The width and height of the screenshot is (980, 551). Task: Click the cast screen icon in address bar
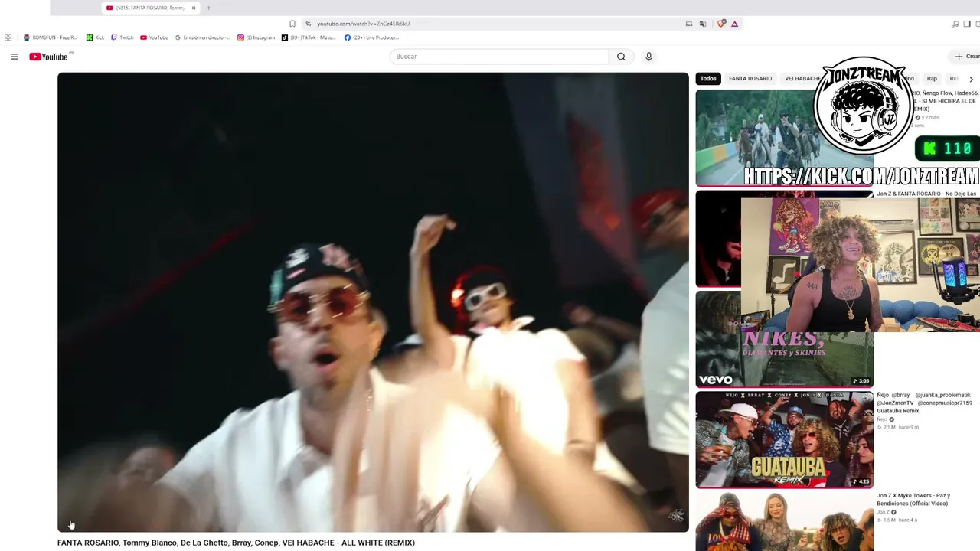pos(689,24)
